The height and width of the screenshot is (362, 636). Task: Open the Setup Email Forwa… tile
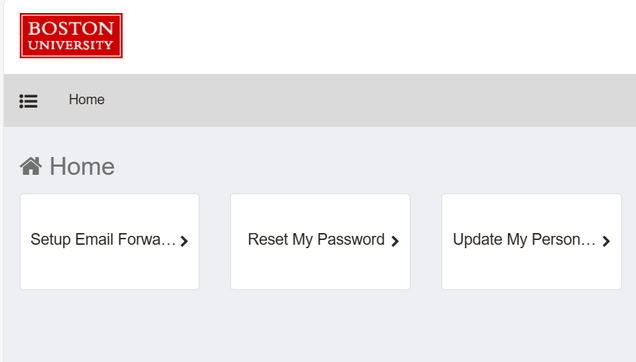coord(110,241)
